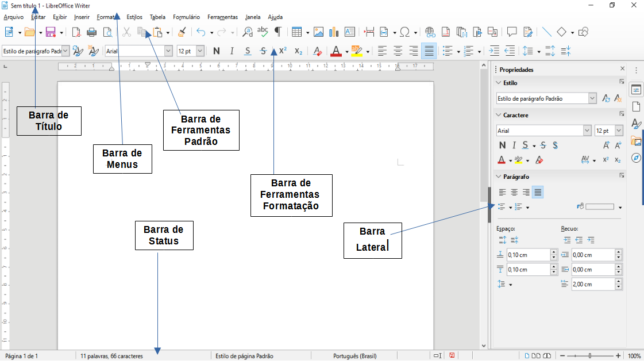Image resolution: width=644 pixels, height=364 pixels.
Task: Toggle justified alignment in sidebar Parágrafo
Action: (538, 192)
